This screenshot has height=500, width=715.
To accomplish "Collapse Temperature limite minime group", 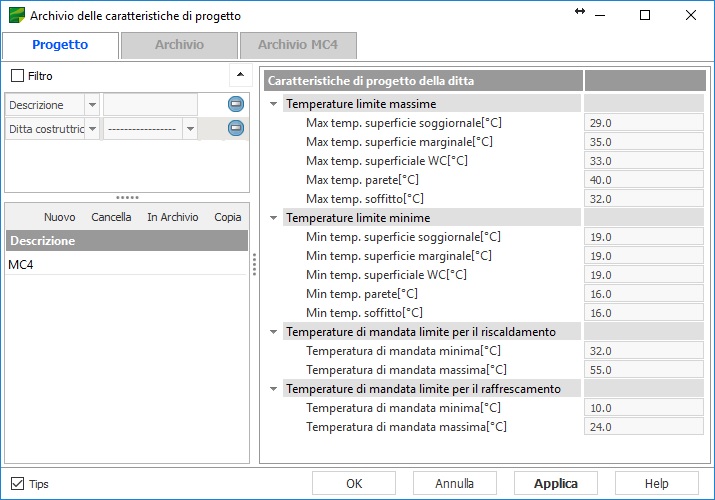I will click(274, 218).
